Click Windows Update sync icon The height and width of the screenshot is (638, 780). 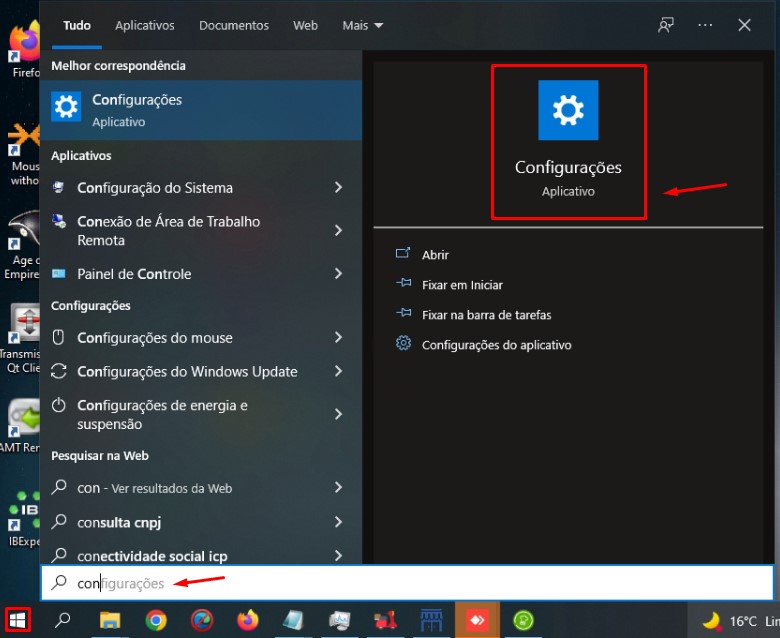click(59, 371)
